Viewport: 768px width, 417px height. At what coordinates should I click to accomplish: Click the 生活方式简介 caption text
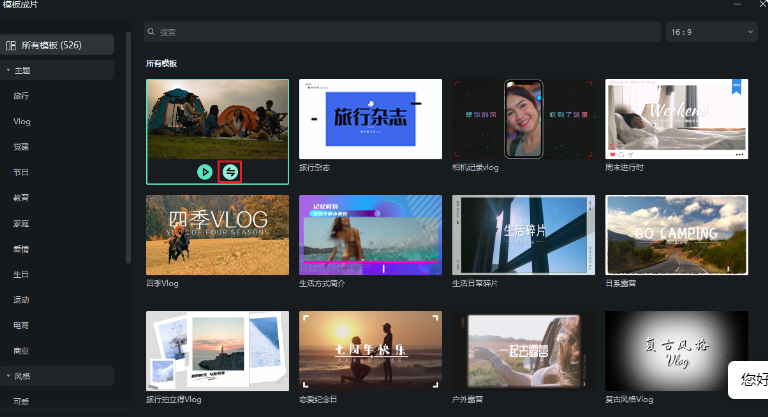pyautogui.click(x=322, y=283)
